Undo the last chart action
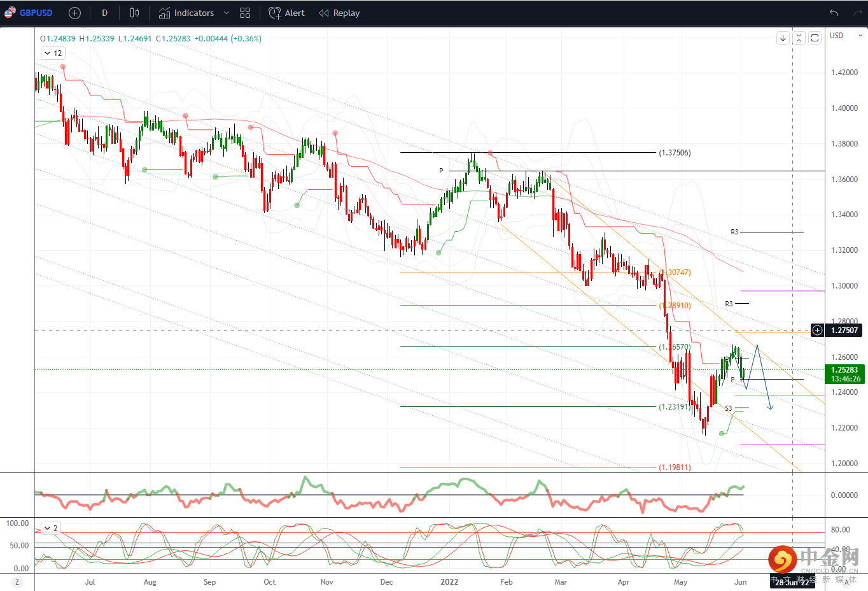868x591 pixels. pyautogui.click(x=834, y=13)
